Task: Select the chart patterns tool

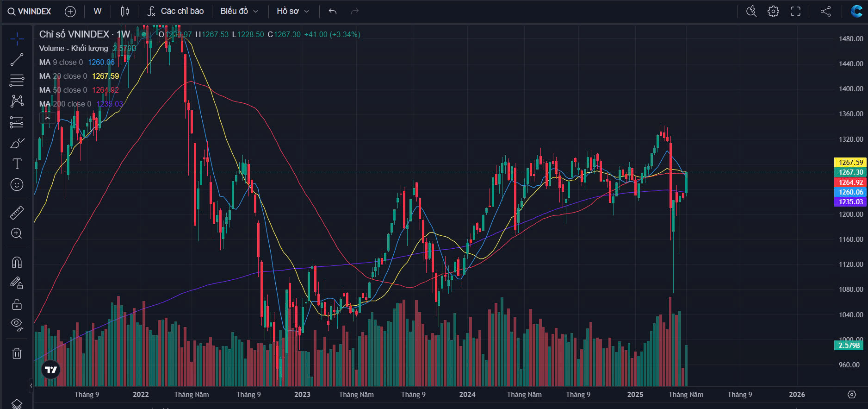Action: [17, 101]
